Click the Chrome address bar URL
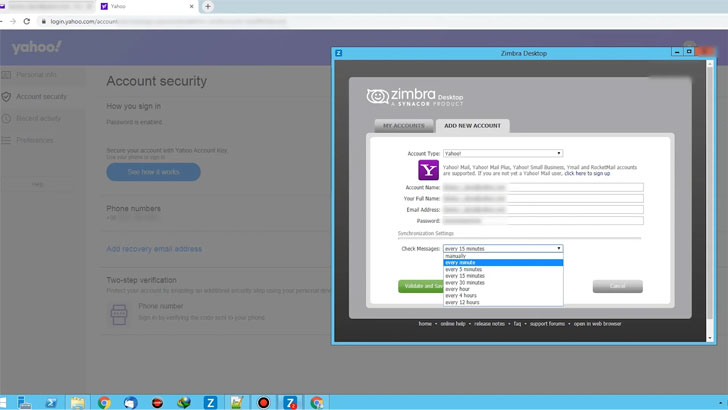 [168, 21]
